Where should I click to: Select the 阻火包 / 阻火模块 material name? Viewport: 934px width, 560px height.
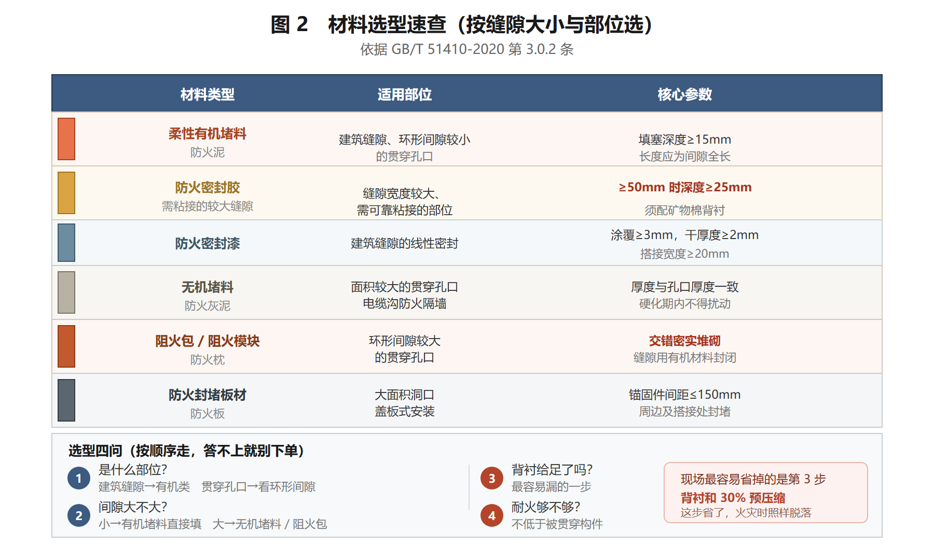tap(208, 341)
